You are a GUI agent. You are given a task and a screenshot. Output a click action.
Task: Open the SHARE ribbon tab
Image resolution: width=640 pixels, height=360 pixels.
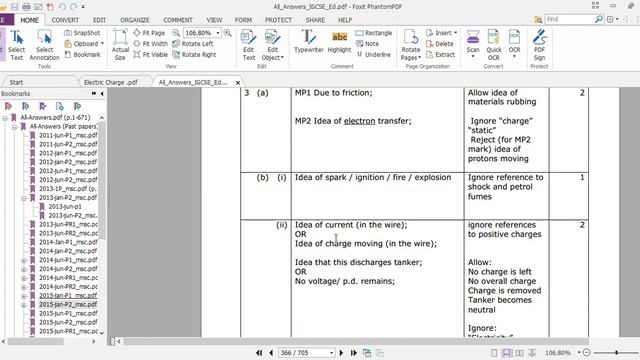315,20
